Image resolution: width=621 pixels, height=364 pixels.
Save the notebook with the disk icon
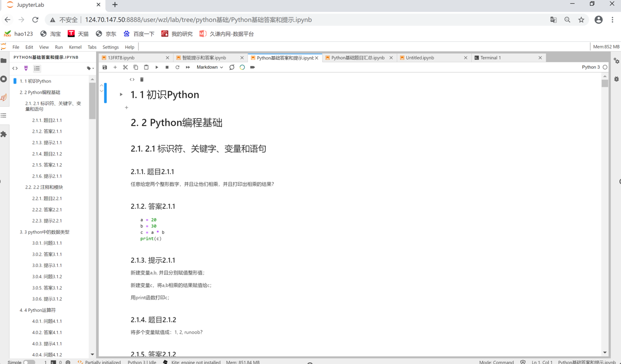(x=105, y=67)
